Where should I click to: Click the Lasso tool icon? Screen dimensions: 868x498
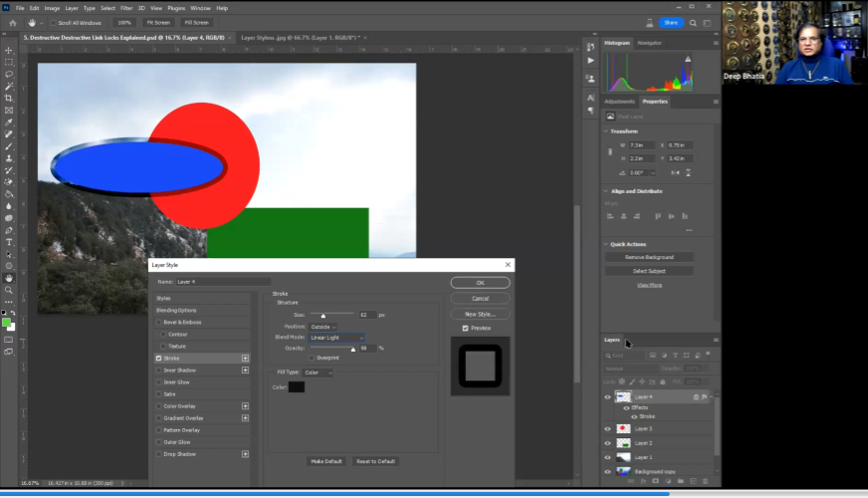[x=9, y=74]
